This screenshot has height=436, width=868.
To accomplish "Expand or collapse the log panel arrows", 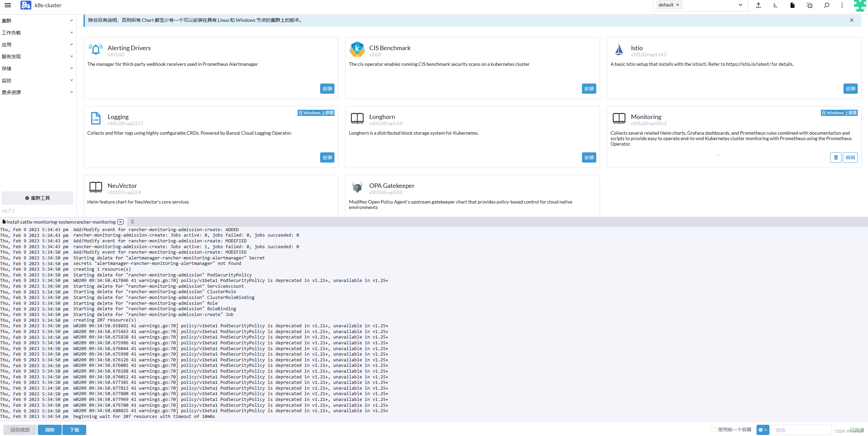I will 132,222.
